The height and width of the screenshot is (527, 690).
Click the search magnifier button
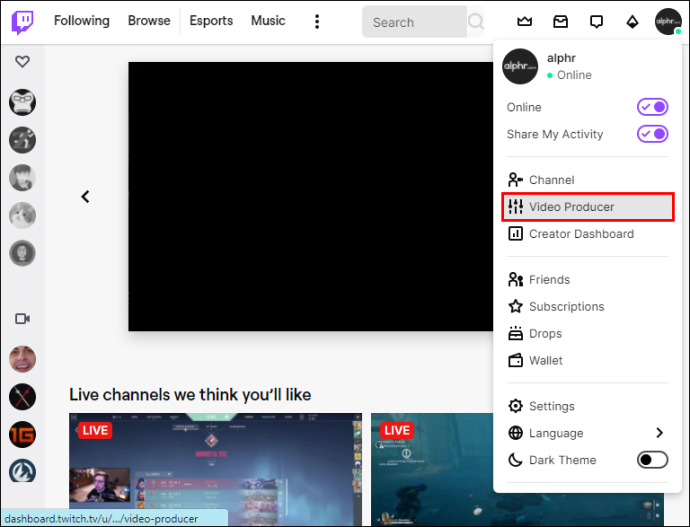(476, 21)
